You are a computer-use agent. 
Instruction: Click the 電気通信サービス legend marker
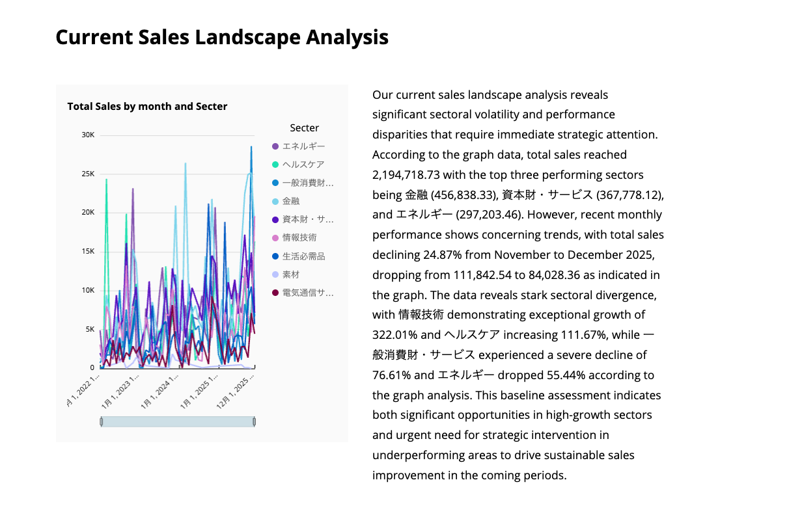277,293
